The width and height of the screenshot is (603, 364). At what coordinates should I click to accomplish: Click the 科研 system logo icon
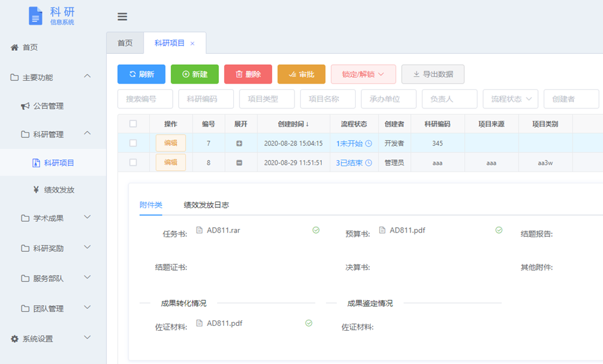(35, 16)
